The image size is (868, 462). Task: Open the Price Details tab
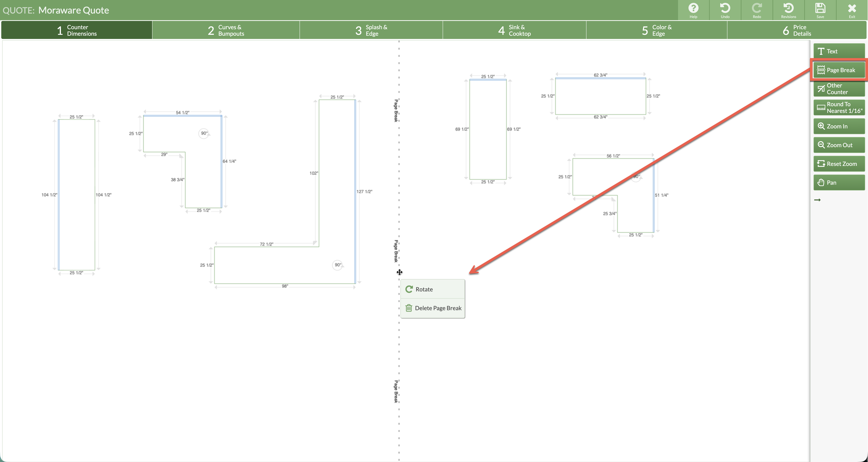point(797,30)
